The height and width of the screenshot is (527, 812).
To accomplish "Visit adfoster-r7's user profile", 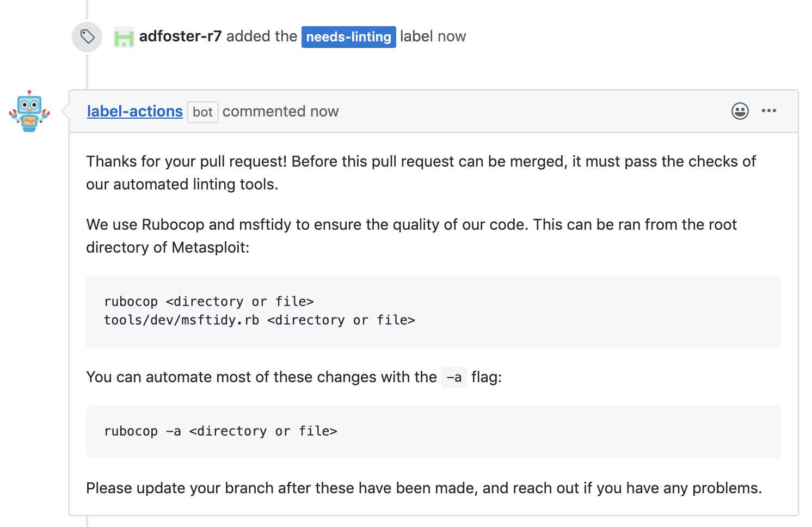I will 180,36.
